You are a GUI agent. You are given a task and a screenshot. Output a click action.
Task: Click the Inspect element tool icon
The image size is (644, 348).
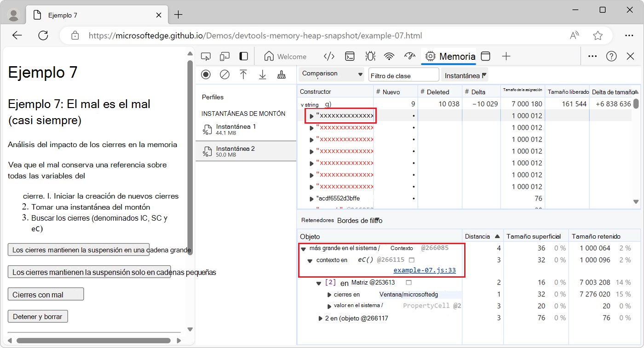[206, 57]
